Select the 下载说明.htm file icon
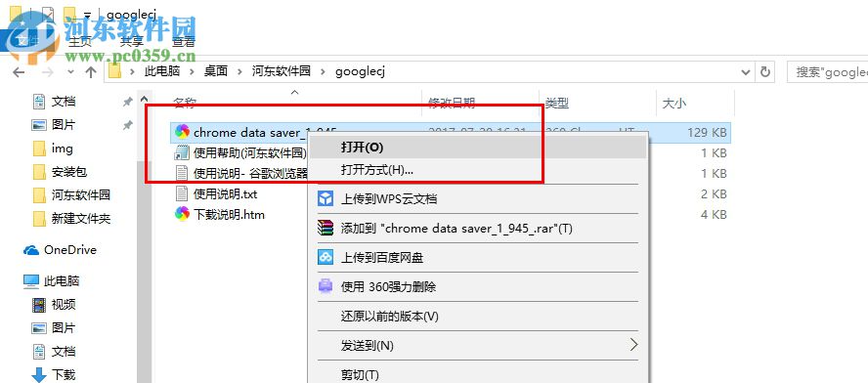 pos(182,214)
